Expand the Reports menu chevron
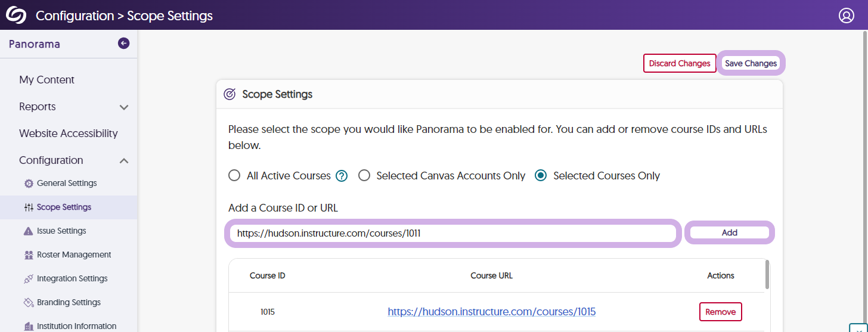Screen dimensions: 868x332 [x=124, y=107]
